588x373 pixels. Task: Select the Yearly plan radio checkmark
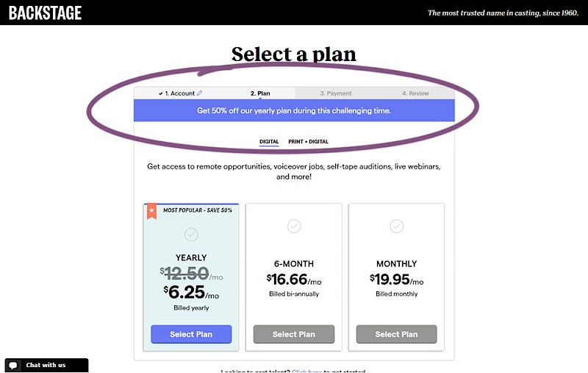[x=191, y=234]
